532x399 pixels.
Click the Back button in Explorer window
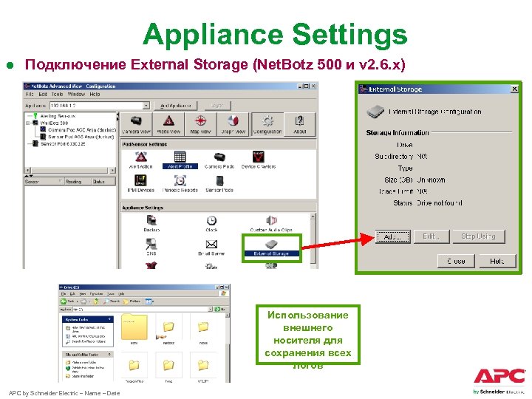pyautogui.click(x=67, y=301)
